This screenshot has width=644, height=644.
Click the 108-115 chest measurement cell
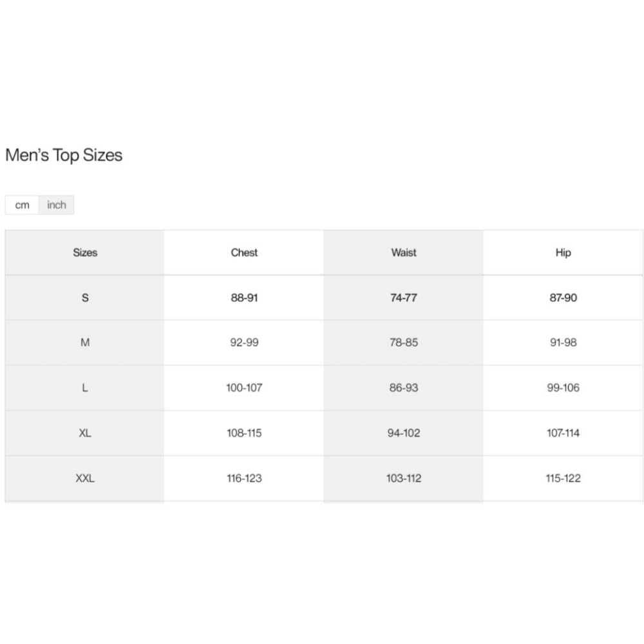pyautogui.click(x=244, y=433)
